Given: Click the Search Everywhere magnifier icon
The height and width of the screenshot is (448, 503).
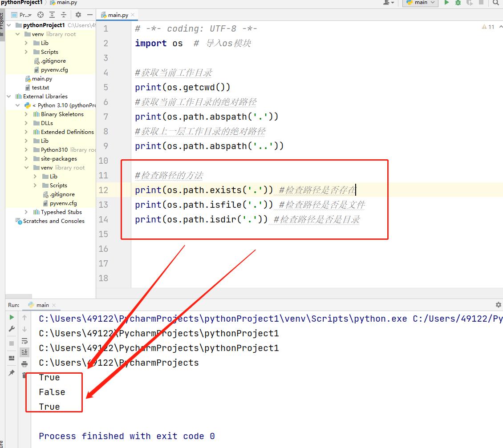Looking at the screenshot, I should tap(496, 3).
